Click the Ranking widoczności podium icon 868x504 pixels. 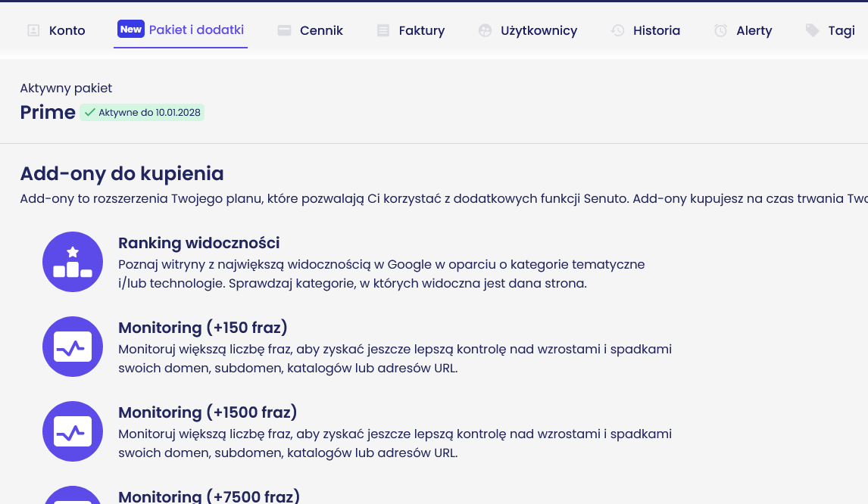73,262
